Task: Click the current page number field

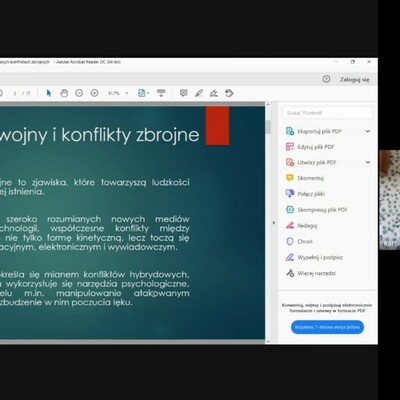Action: (x=15, y=93)
